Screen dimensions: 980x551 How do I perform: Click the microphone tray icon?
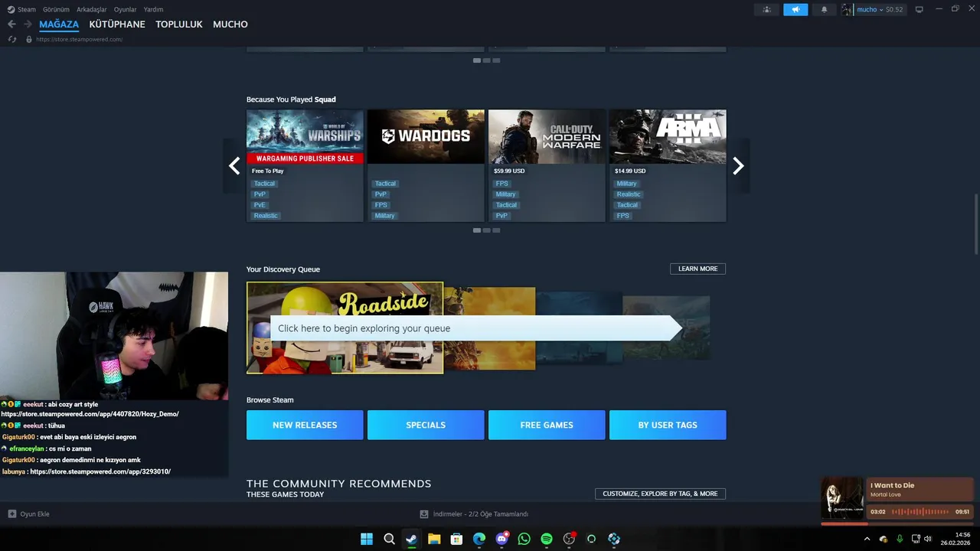pyautogui.click(x=900, y=539)
